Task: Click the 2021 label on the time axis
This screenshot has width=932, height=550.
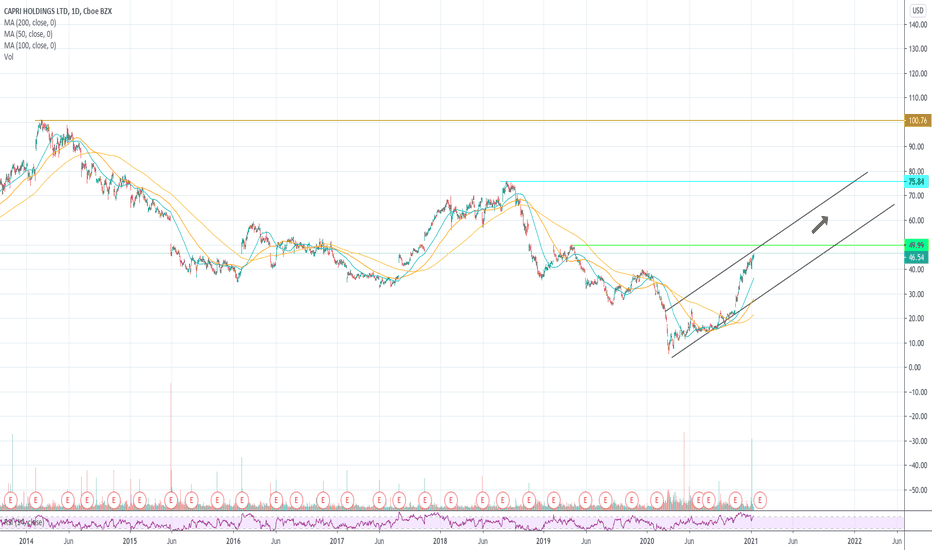Action: [751, 541]
